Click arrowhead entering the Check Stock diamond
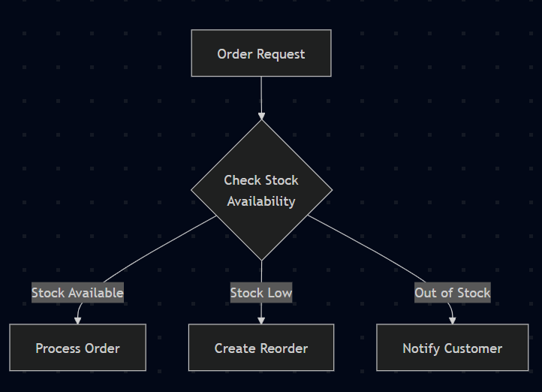The height and width of the screenshot is (392, 542). [261, 116]
